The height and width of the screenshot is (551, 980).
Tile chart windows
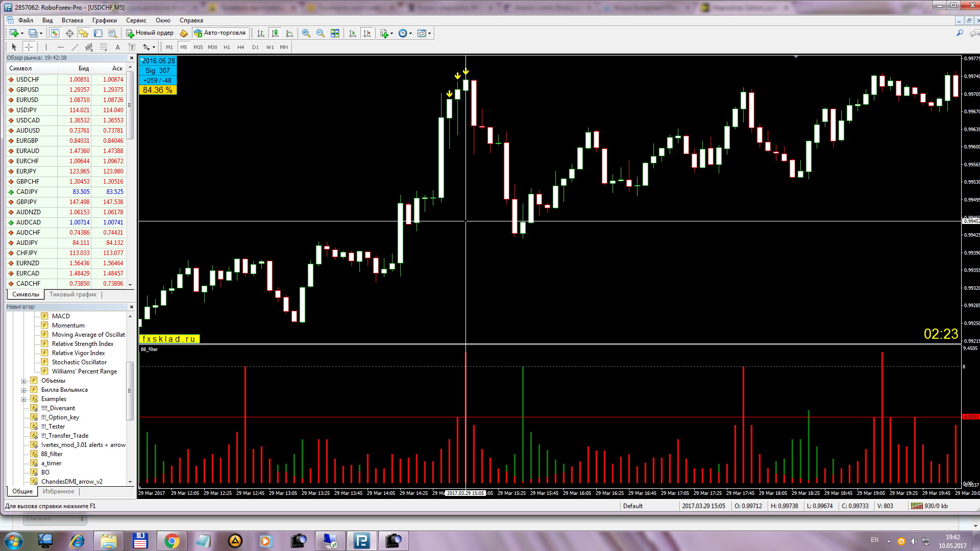[335, 33]
